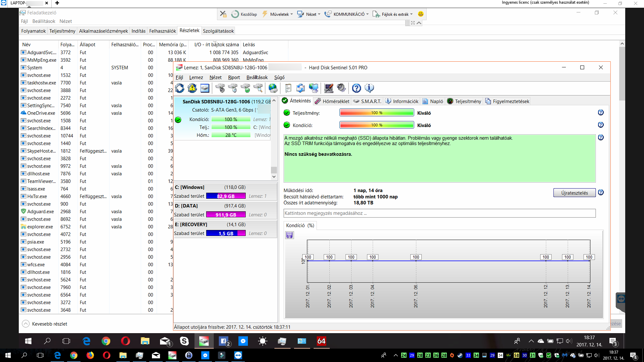644x362 pixels.
Task: Click the disk panel view toolbar icon
Action: [205, 88]
